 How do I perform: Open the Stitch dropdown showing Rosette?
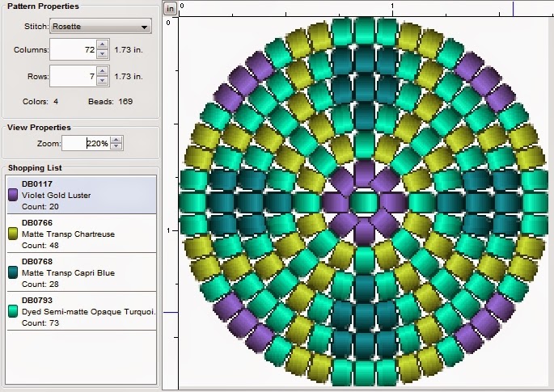coord(101,27)
